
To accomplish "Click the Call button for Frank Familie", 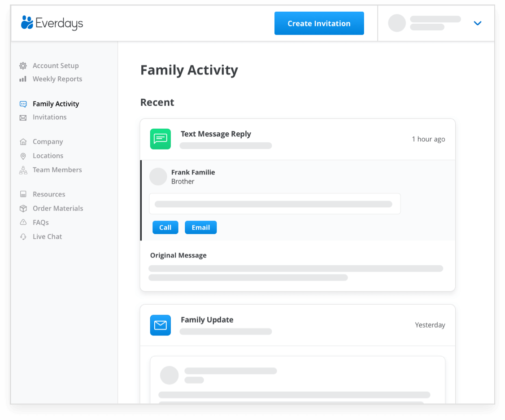I will 165,227.
